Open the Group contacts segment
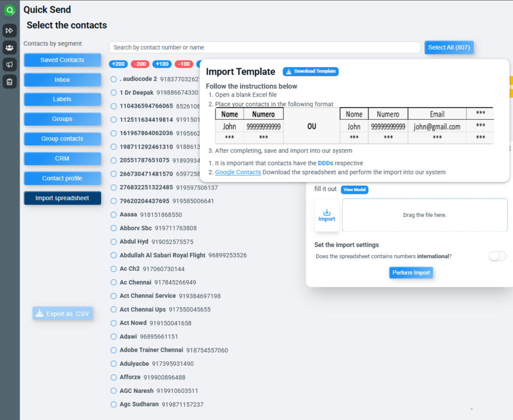Image resolution: width=513 pixels, height=420 pixels. coord(62,139)
